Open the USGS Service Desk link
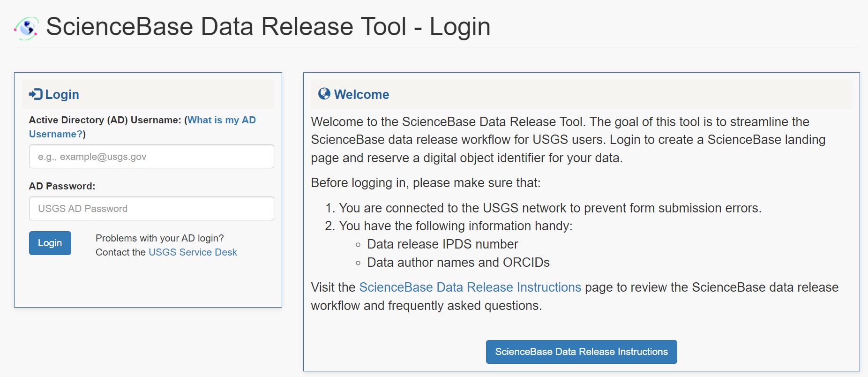Viewport: 868px width, 377px height. point(193,252)
